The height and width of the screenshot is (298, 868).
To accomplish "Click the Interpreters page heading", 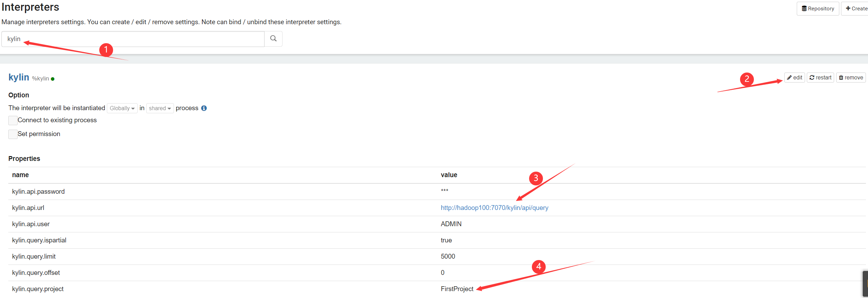I will (x=30, y=7).
